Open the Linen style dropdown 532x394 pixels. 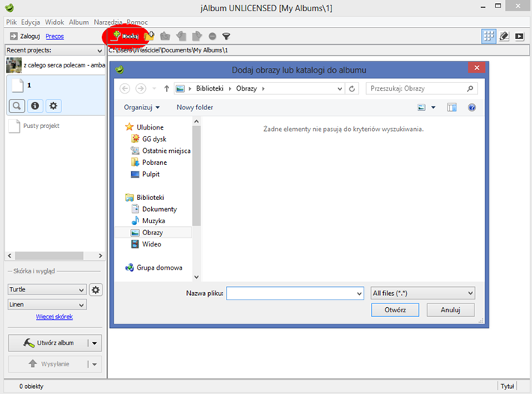click(47, 305)
